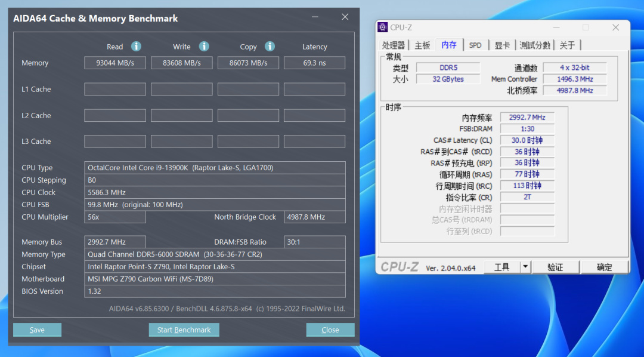644x357 pixels.
Task: Switch to the 测试分数 tab in CPU-Z
Action: 535,45
